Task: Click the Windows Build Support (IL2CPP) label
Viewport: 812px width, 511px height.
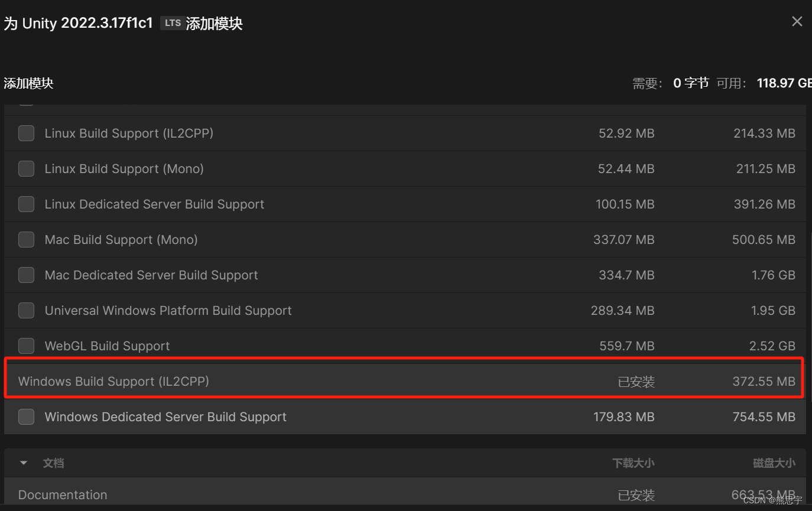Action: (x=113, y=382)
